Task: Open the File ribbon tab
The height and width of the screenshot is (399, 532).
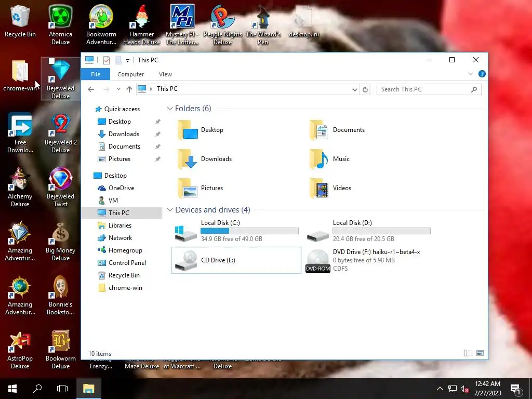Action: pos(96,74)
